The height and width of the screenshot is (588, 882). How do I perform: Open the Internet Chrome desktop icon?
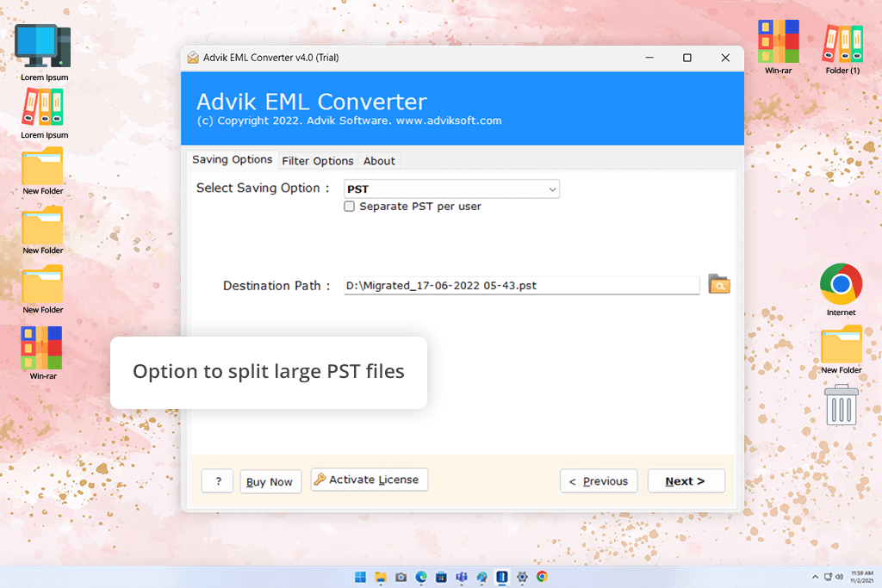(841, 284)
